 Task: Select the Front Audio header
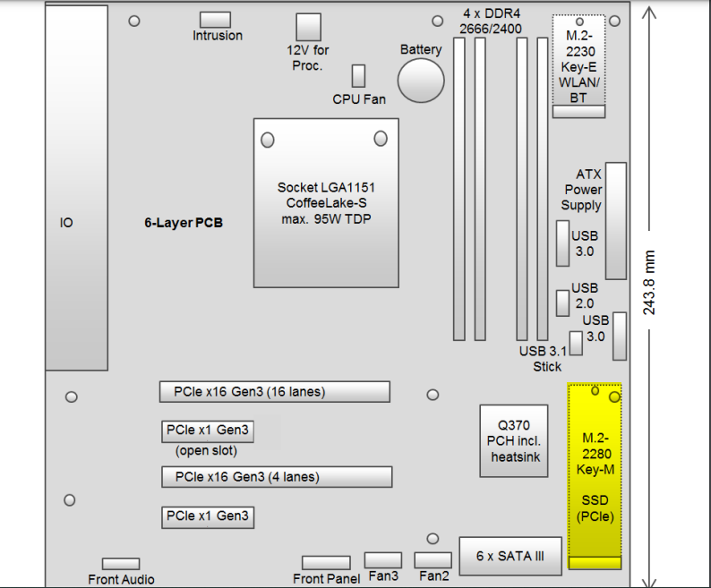121,564
